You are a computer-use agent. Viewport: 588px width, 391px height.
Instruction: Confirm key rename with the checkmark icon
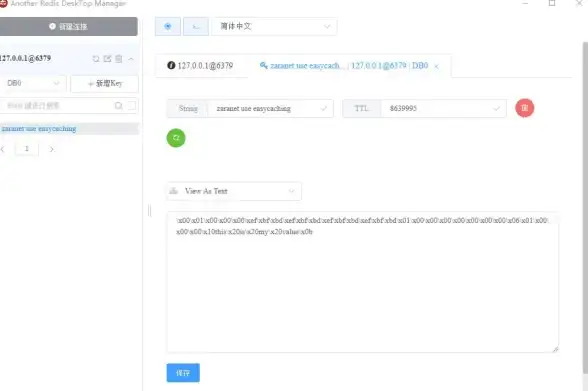[x=323, y=109]
